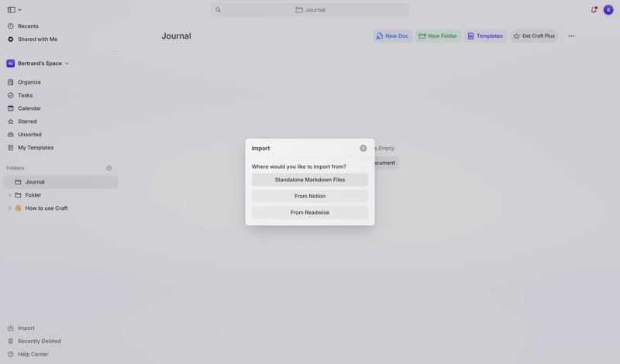Open Starred documents
620x364 pixels.
[27, 122]
